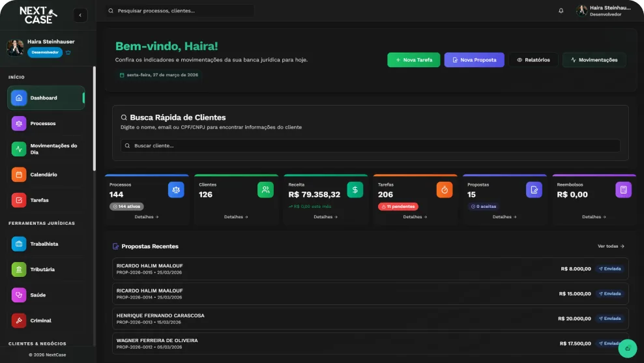Click the red Tarefas checkbox icon
644x363 pixels.
click(19, 200)
